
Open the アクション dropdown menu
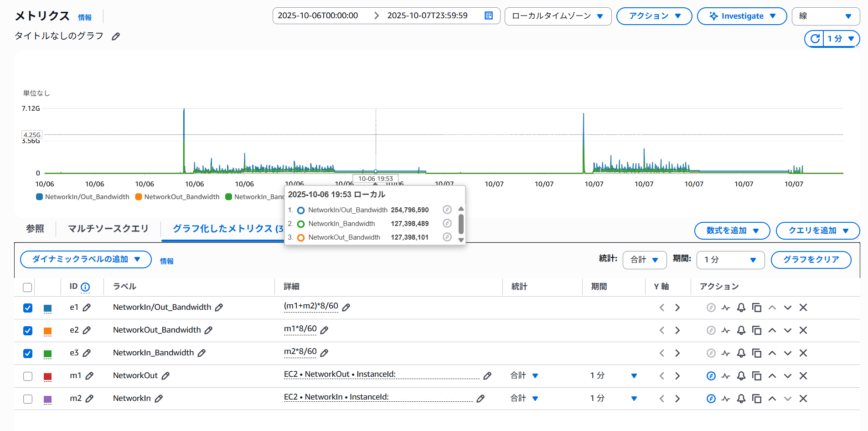pyautogui.click(x=654, y=16)
